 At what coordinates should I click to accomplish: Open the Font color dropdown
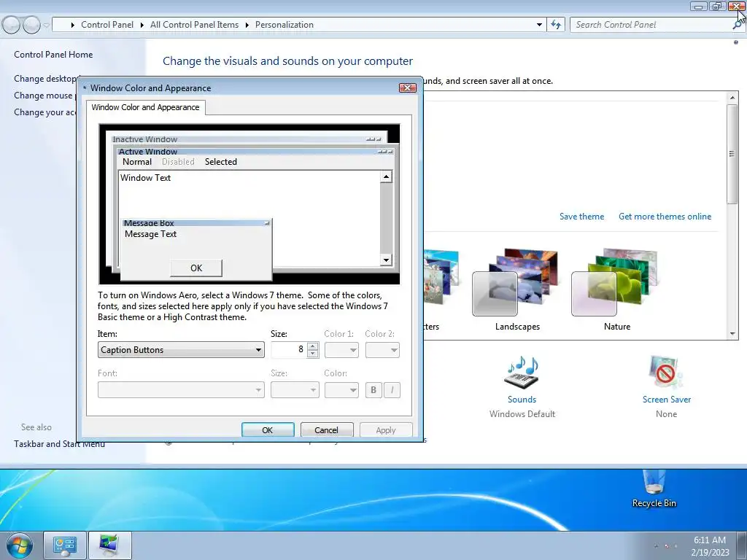click(341, 390)
